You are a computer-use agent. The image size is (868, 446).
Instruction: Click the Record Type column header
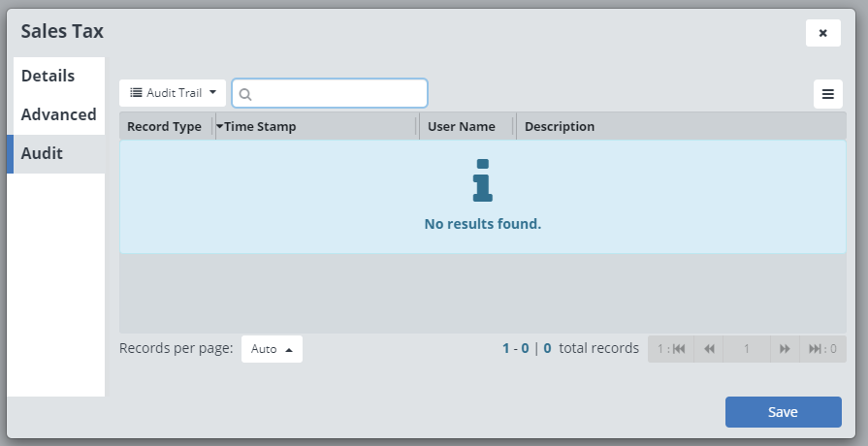click(x=164, y=127)
